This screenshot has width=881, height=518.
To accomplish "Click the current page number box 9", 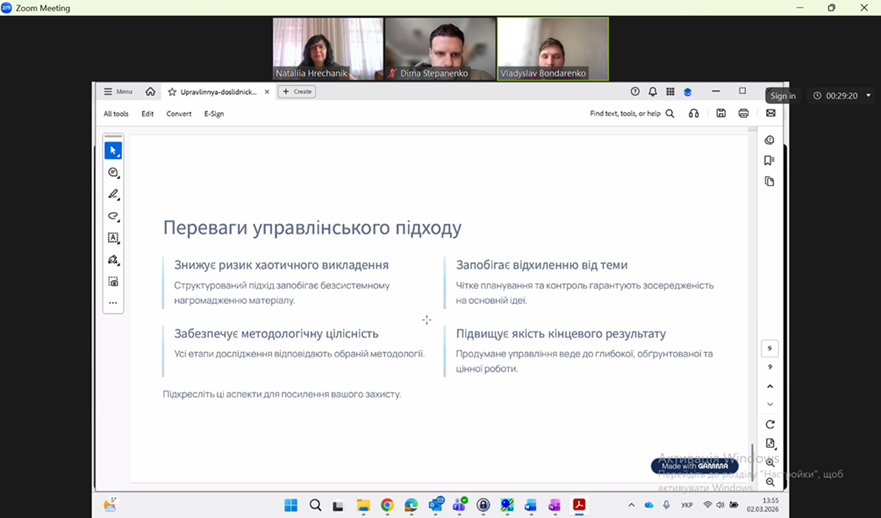I will pyautogui.click(x=770, y=348).
